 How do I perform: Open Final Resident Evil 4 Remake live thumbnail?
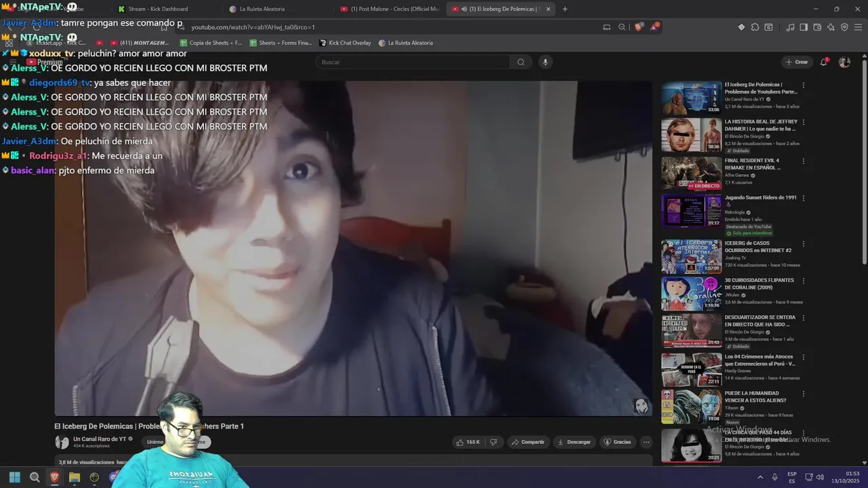pos(692,174)
